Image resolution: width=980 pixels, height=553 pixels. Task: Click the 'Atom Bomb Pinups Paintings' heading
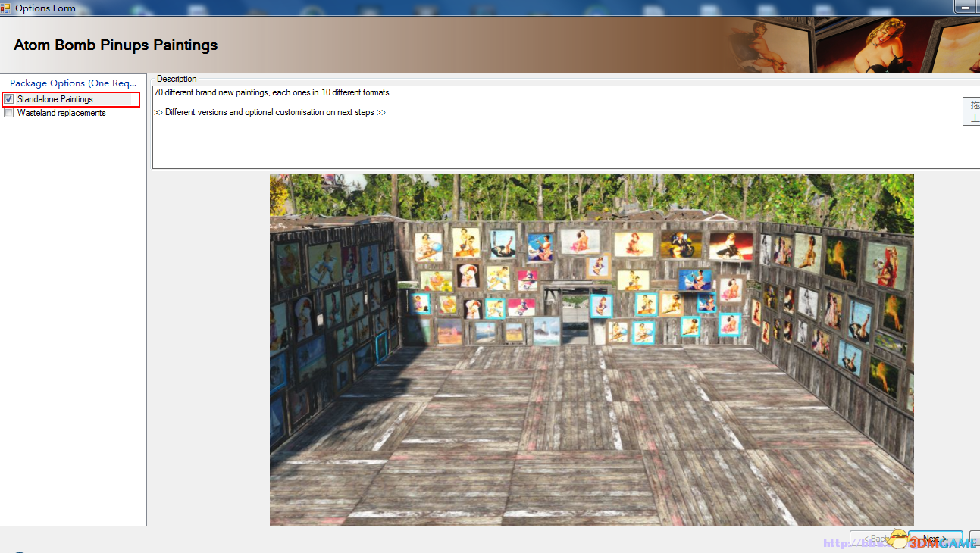pyautogui.click(x=116, y=45)
